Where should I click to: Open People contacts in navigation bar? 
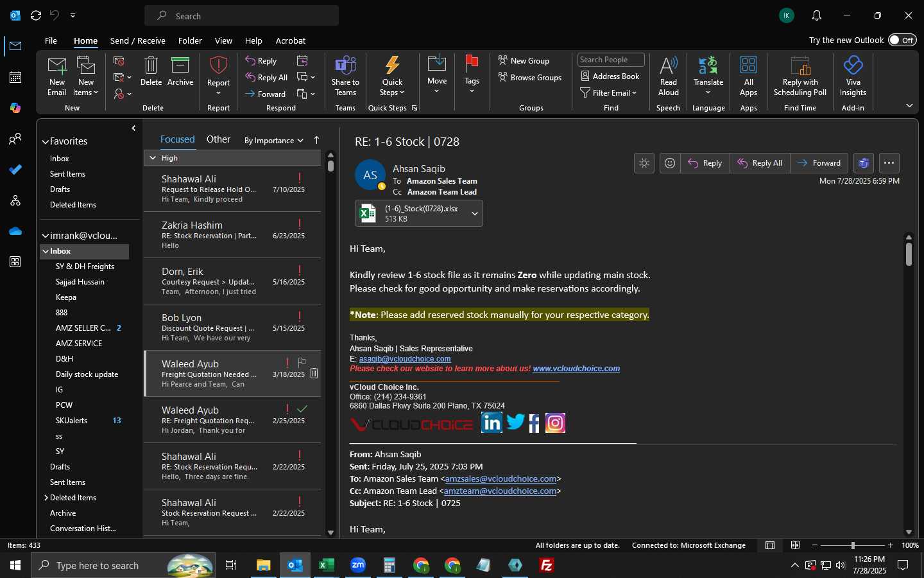(x=15, y=139)
